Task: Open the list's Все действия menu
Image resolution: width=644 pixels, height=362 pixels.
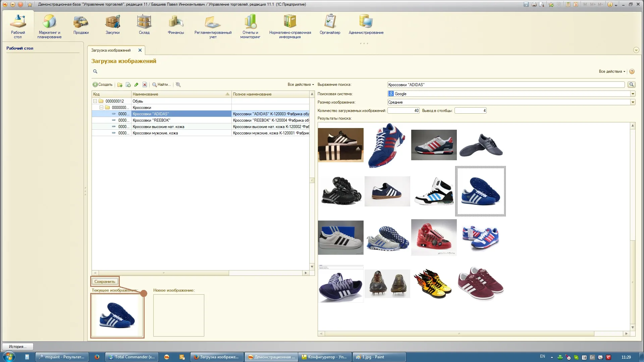Action: click(301, 85)
